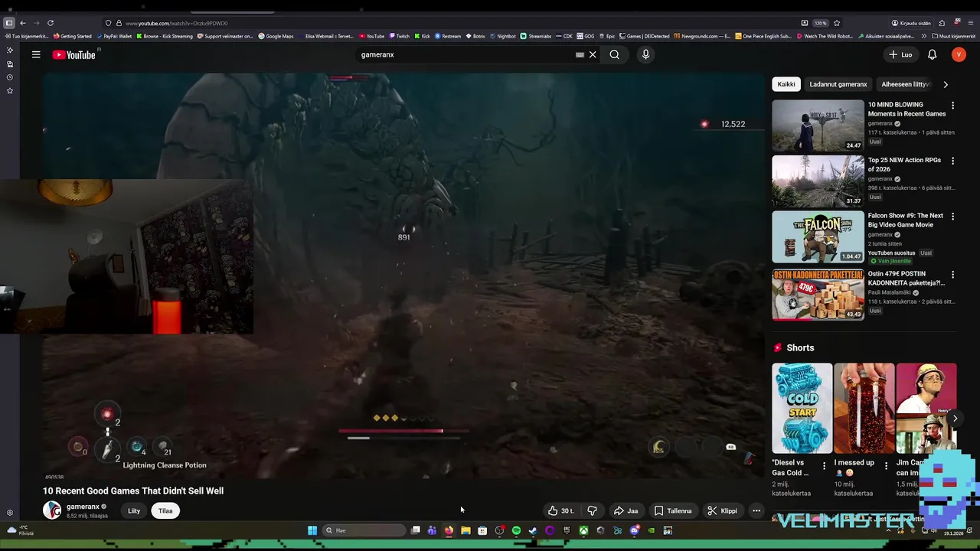Screen dimensions: 980x551
Task: Open options for 'I messed up' short
Action: [887, 465]
